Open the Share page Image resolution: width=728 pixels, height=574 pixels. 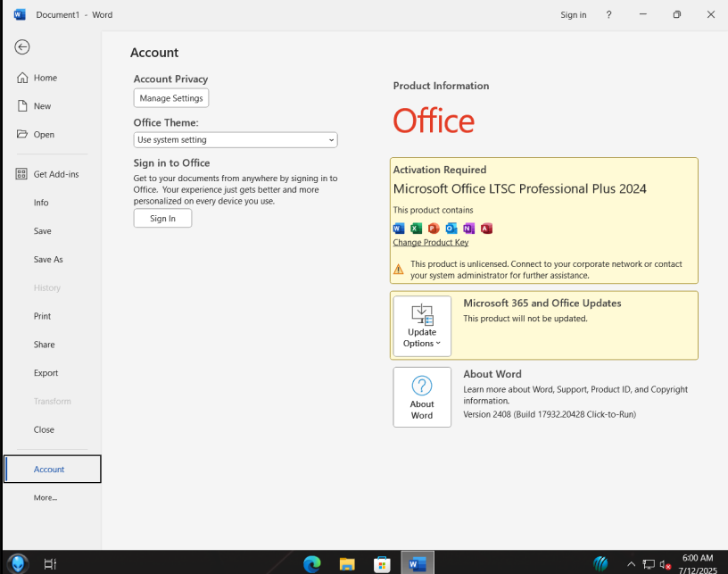tap(44, 344)
